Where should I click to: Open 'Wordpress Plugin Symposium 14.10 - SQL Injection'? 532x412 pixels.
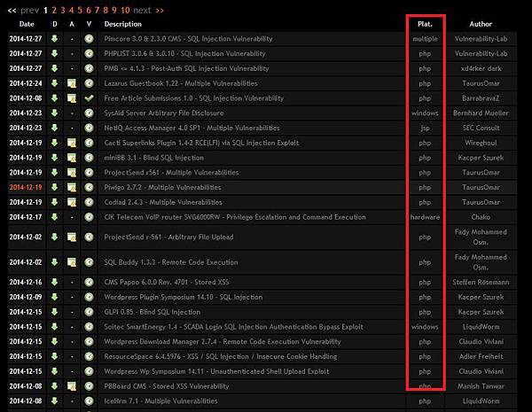(184, 297)
